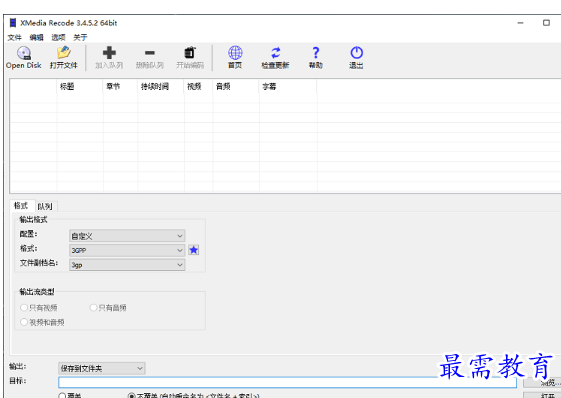Click the XMedia Recode title bar icon
The width and height of the screenshot is (561, 398).
pyautogui.click(x=13, y=23)
